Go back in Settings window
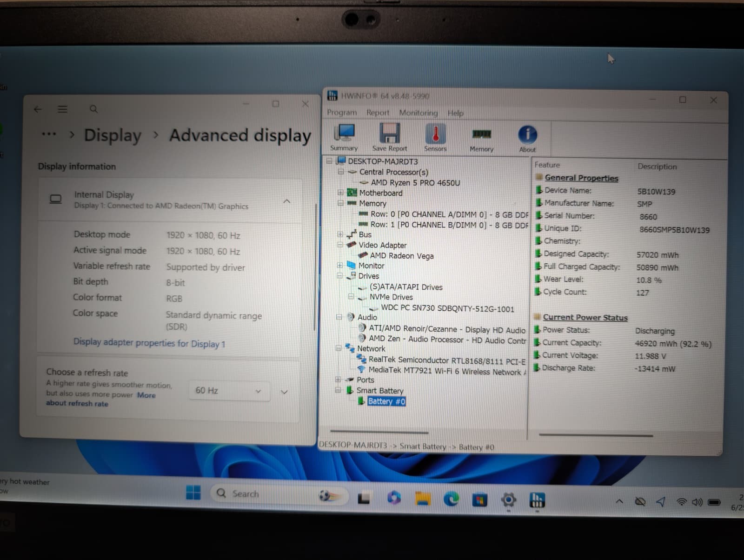The width and height of the screenshot is (744, 560). coord(38,109)
